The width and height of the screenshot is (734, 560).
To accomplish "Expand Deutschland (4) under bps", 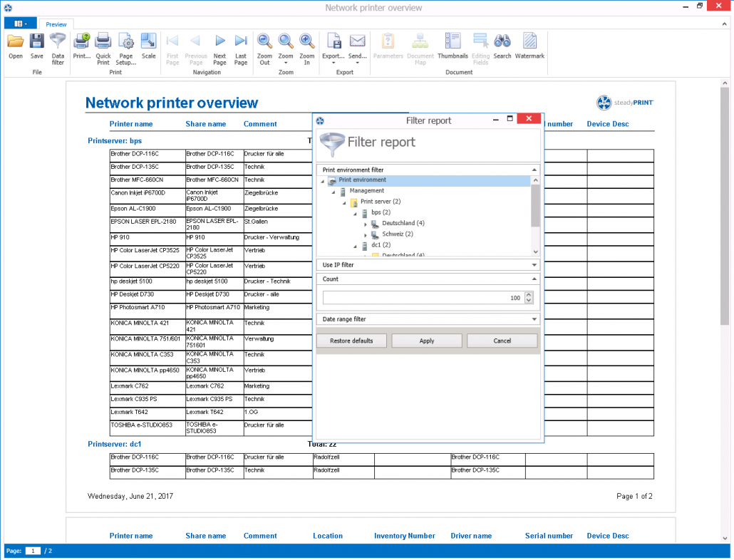I will point(366,224).
